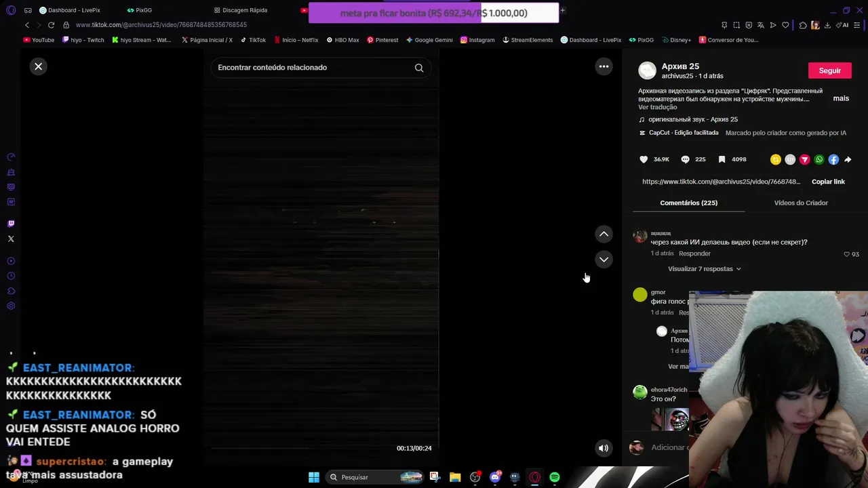Focus the 'Encontrar conteúdo relacionado' search field
This screenshot has width=868, height=488.
pos(321,68)
